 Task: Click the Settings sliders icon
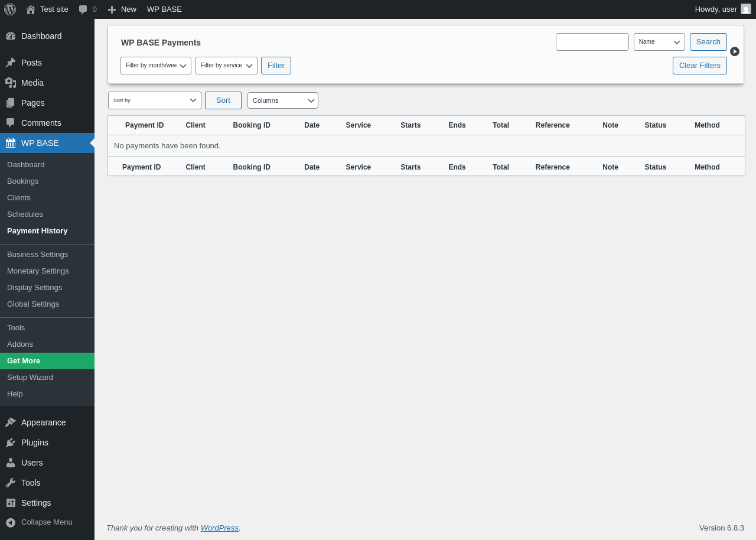pos(11,503)
